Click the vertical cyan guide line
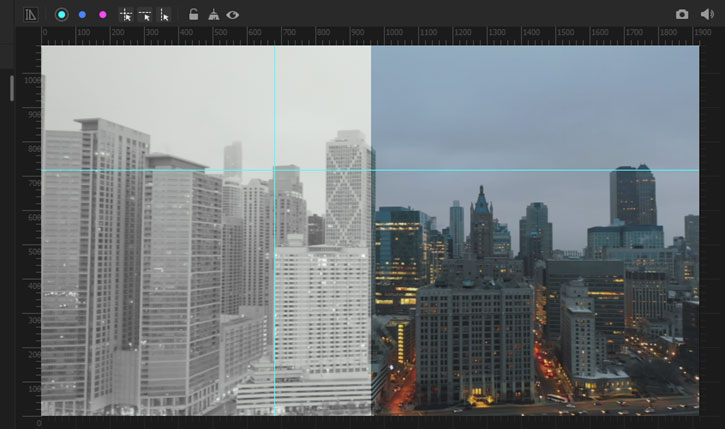This screenshot has width=725, height=429. point(274,300)
